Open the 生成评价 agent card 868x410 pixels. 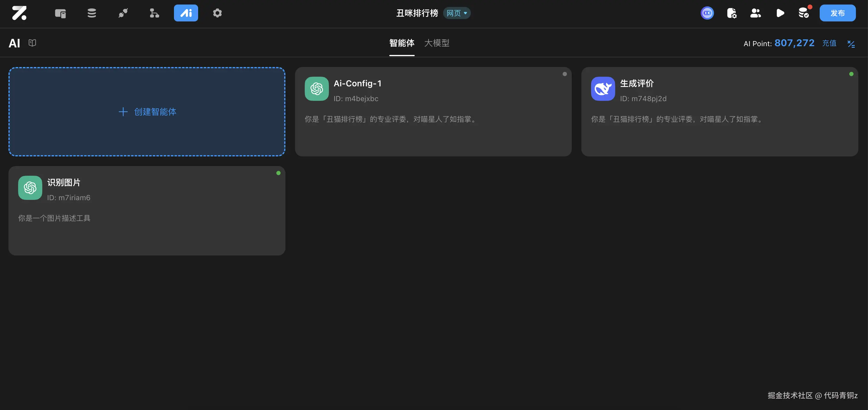[719, 111]
